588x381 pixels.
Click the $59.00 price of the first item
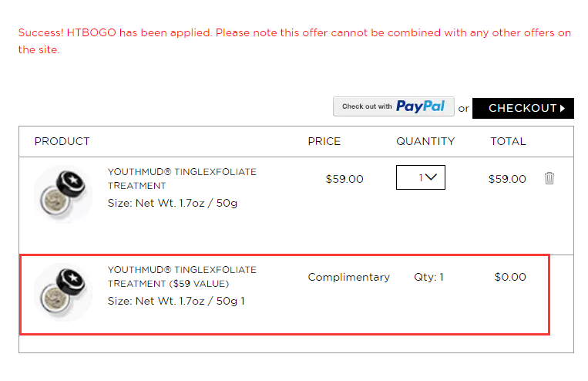[344, 179]
